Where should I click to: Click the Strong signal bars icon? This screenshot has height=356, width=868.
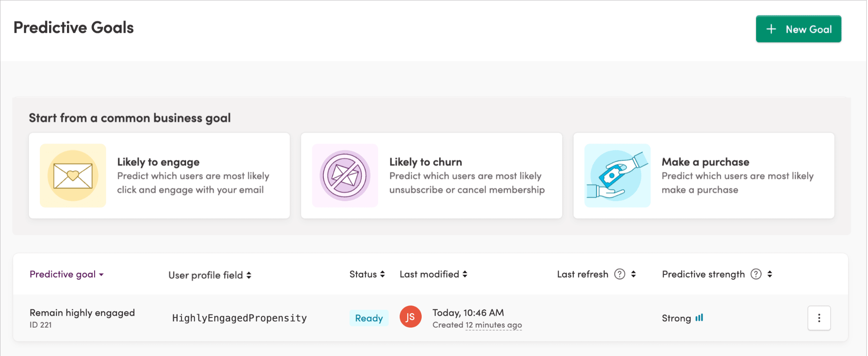pyautogui.click(x=699, y=317)
